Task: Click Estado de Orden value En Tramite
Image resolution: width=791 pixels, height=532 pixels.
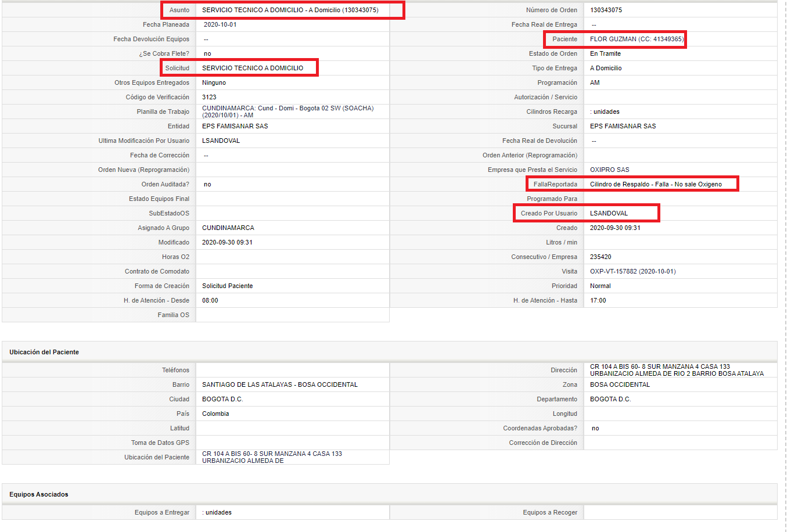Action: [x=605, y=53]
